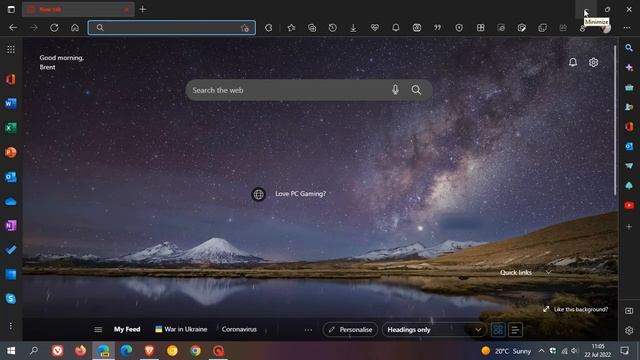Open the Headings only dropdown
This screenshot has width=640, height=360.
[x=434, y=329]
